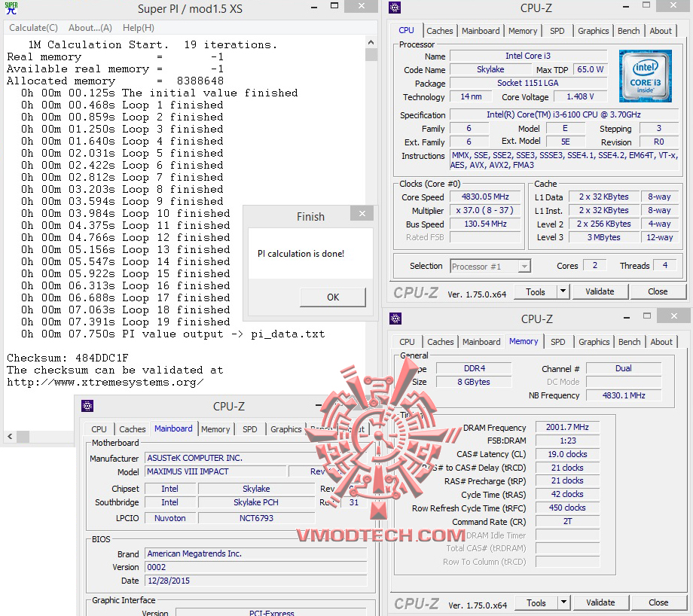Open the Processor #1 selection dropdown
This screenshot has width=693, height=616.
490,267
